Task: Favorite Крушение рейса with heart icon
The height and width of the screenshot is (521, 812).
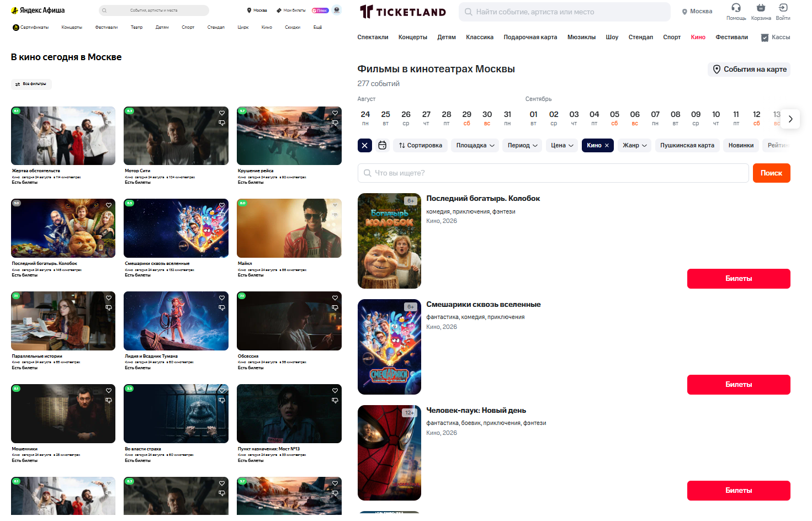Action: 335,113
